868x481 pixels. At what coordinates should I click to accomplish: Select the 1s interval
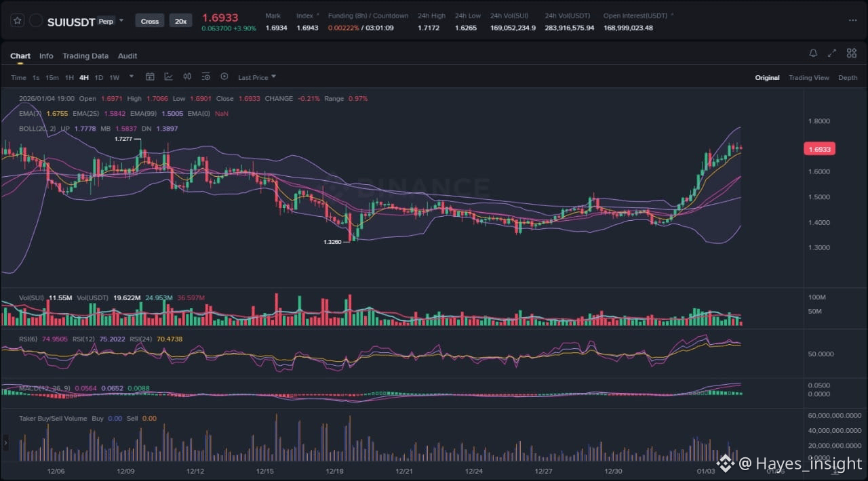coord(36,78)
